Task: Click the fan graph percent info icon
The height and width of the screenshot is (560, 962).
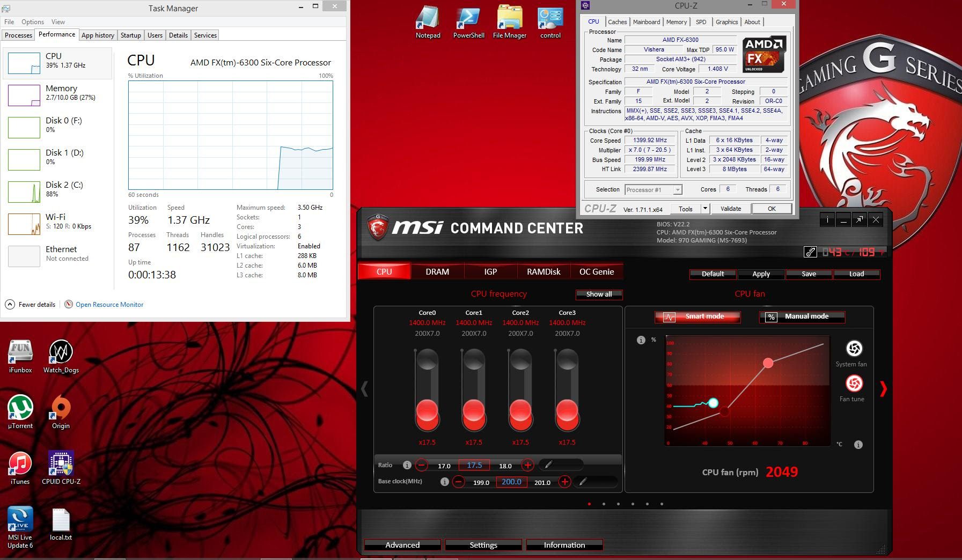Action: [x=641, y=340]
